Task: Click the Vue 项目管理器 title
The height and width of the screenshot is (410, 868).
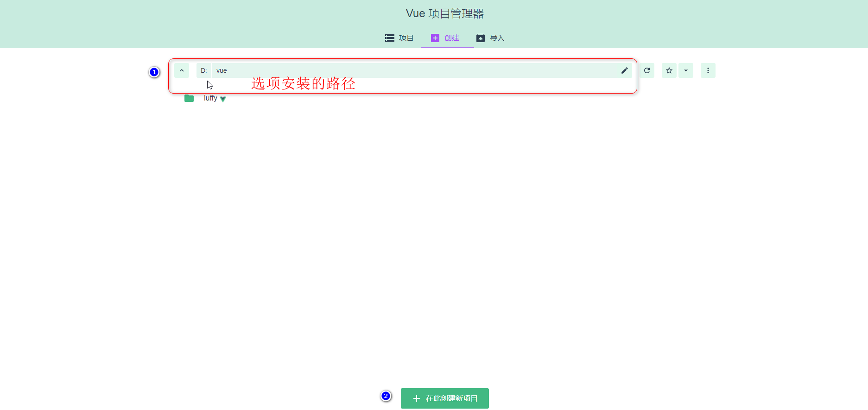Action: (445, 13)
